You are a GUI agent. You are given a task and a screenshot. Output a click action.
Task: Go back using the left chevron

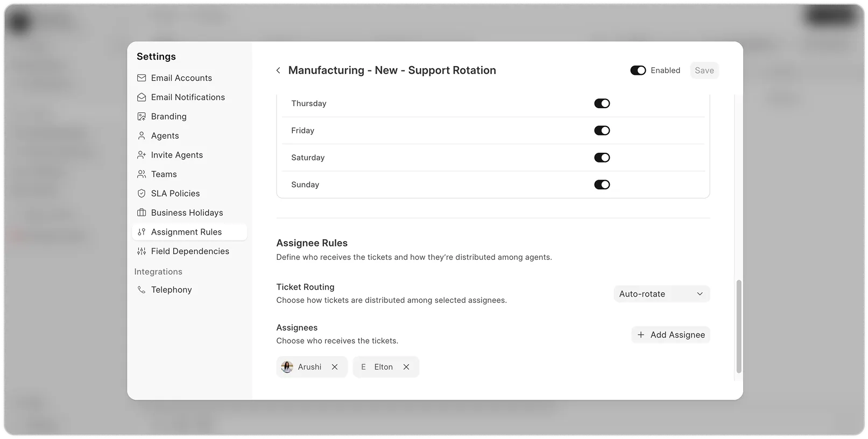278,70
